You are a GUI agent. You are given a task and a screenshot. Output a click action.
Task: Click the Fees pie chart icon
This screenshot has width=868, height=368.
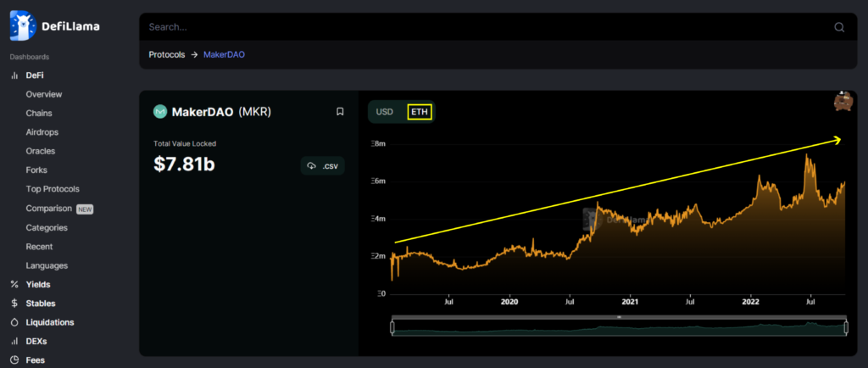14,360
